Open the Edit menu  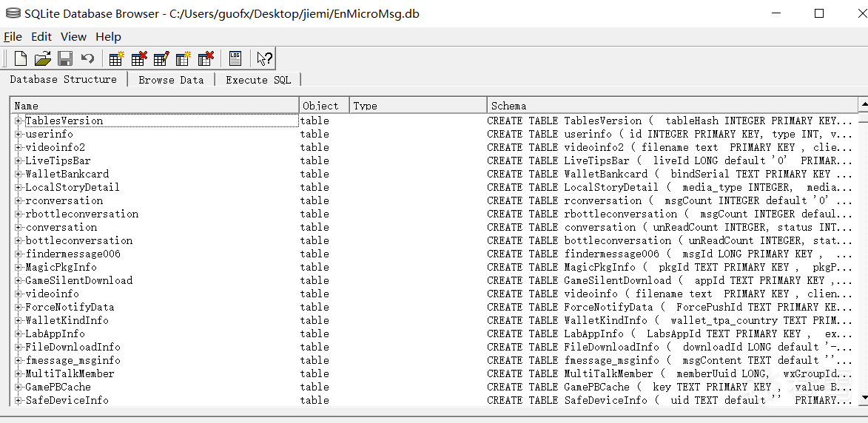click(41, 36)
